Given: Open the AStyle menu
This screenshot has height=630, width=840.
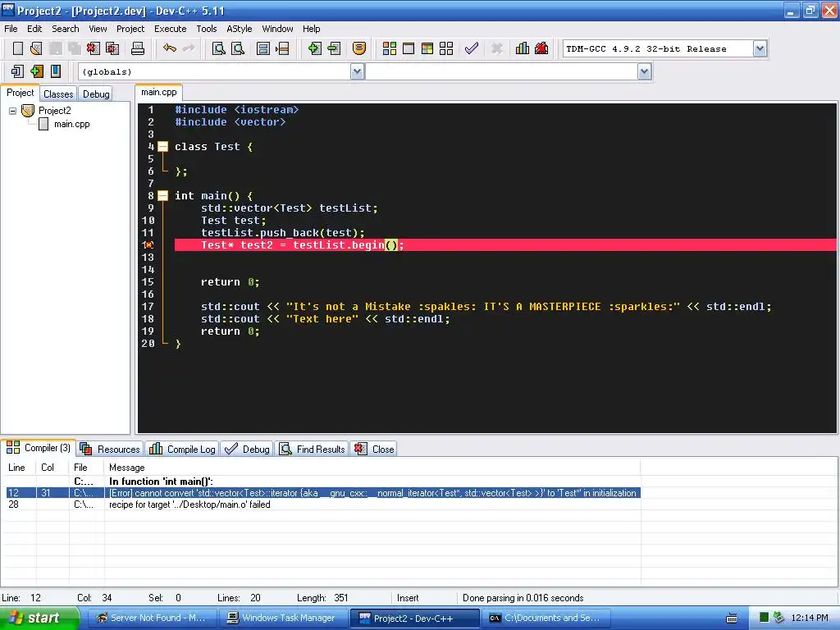Looking at the screenshot, I should pos(239,29).
